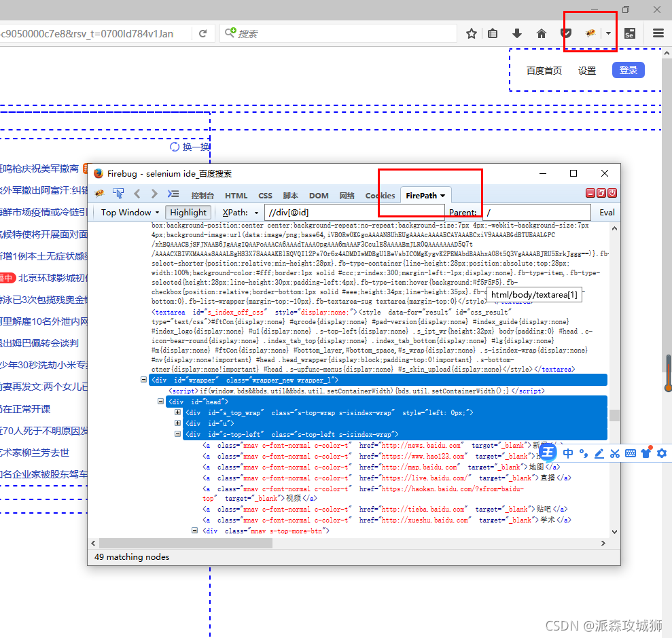Collapse the div id="wrapper" node
This screenshot has height=638, width=672.
pos(143,380)
